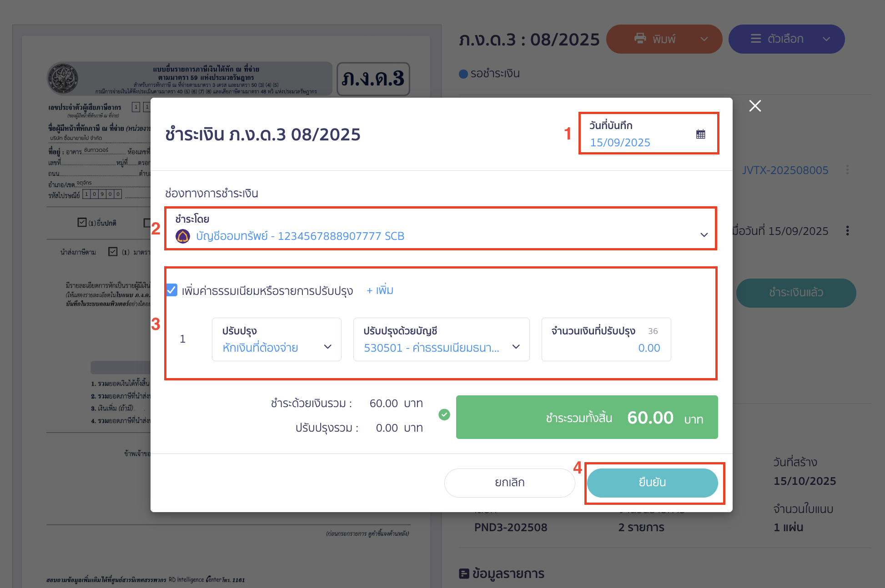Viewport: 885px width, 588px height.
Task: Close the payment dialog with the X icon
Action: [x=755, y=105]
